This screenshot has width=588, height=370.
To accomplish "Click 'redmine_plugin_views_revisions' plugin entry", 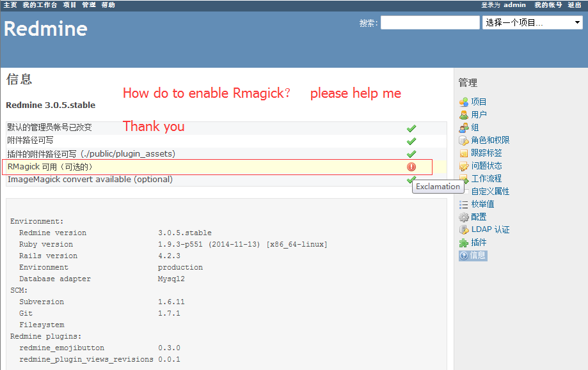I will coord(100,360).
